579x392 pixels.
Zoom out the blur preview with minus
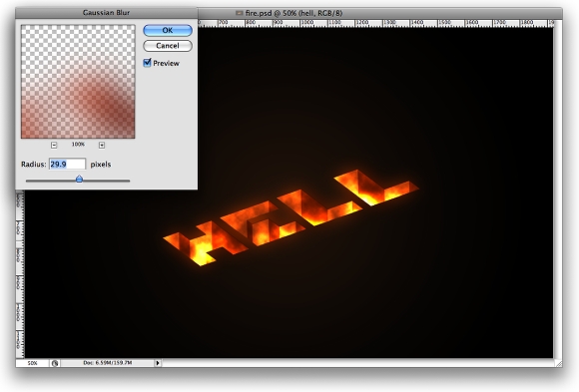[54, 145]
